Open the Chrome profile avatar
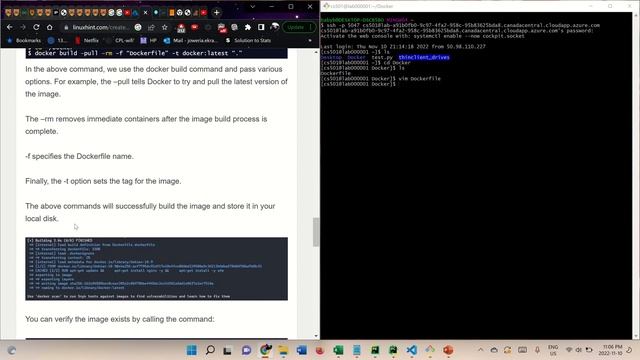Viewport: 640px width, 360px height. pos(275,27)
